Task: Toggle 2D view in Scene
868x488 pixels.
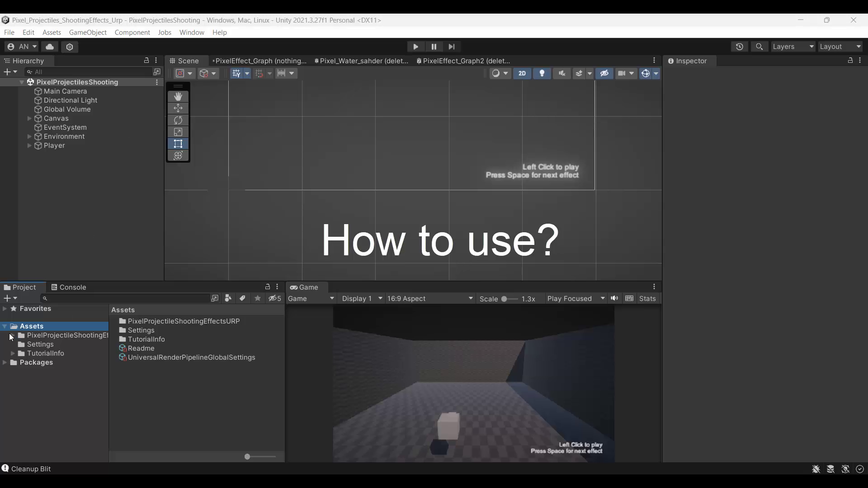Action: [522, 73]
